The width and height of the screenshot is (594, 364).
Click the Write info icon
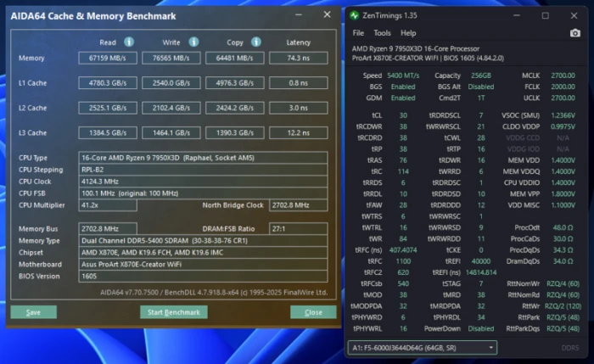click(193, 42)
